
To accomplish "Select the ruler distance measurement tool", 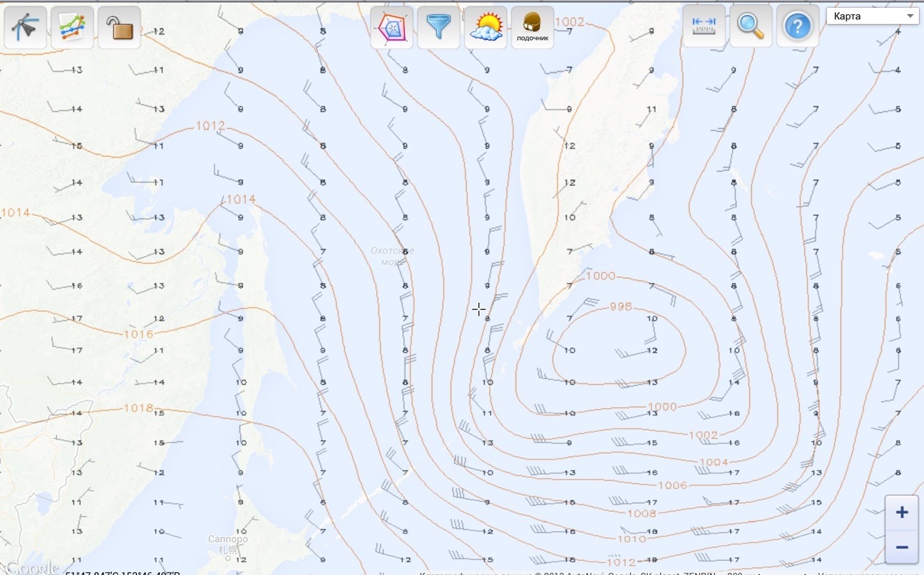I will click(704, 26).
